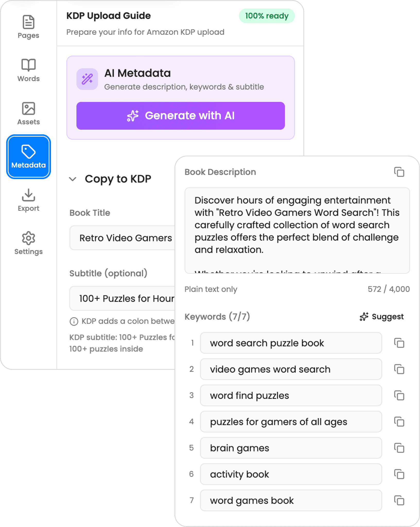The height and width of the screenshot is (527, 420).
Task: Copy the 'video games word search' keyword
Action: point(399,369)
